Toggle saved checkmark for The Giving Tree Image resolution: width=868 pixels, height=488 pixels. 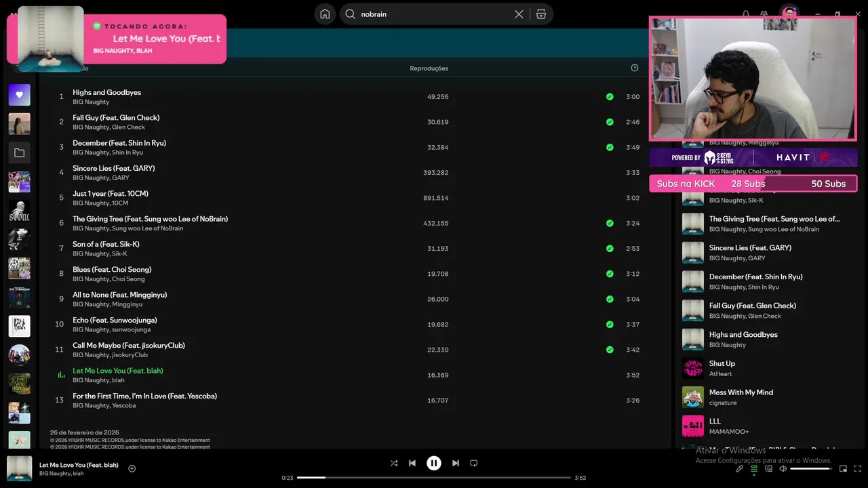point(610,223)
